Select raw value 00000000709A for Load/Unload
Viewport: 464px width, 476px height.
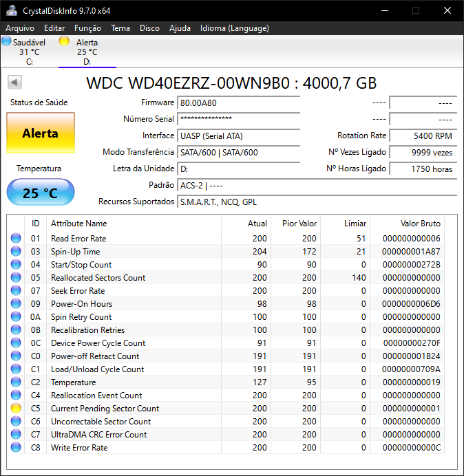point(411,369)
